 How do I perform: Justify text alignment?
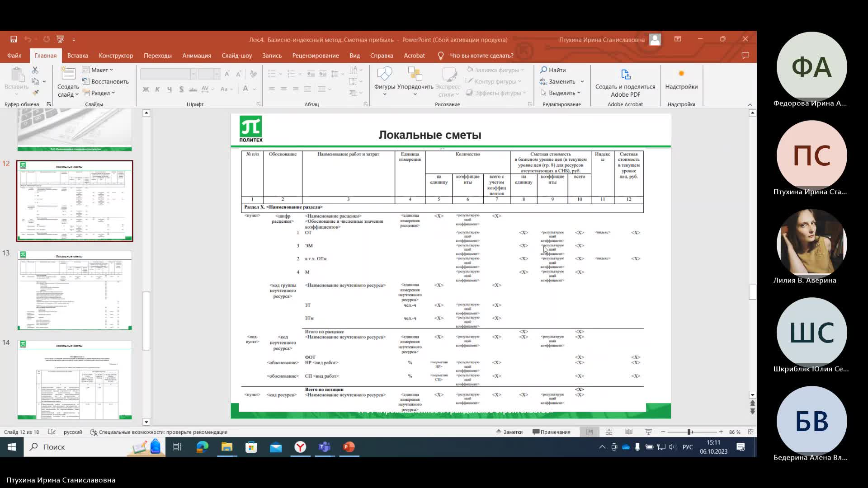click(x=307, y=89)
